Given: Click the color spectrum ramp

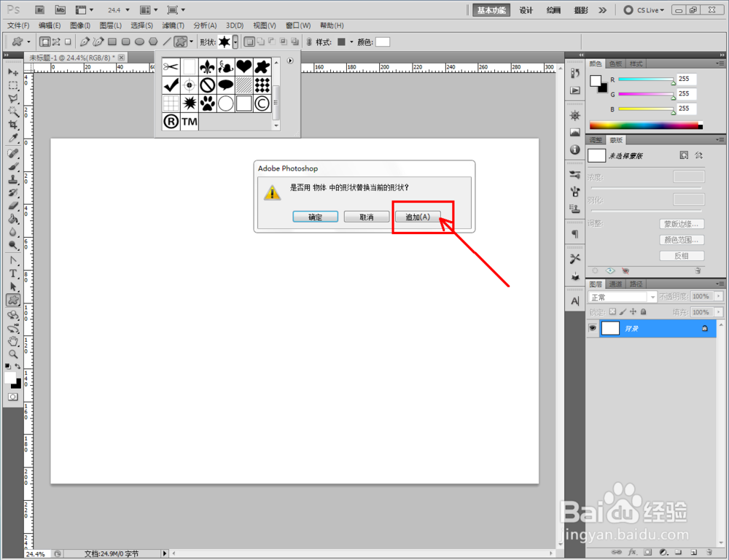Looking at the screenshot, I should 646,125.
